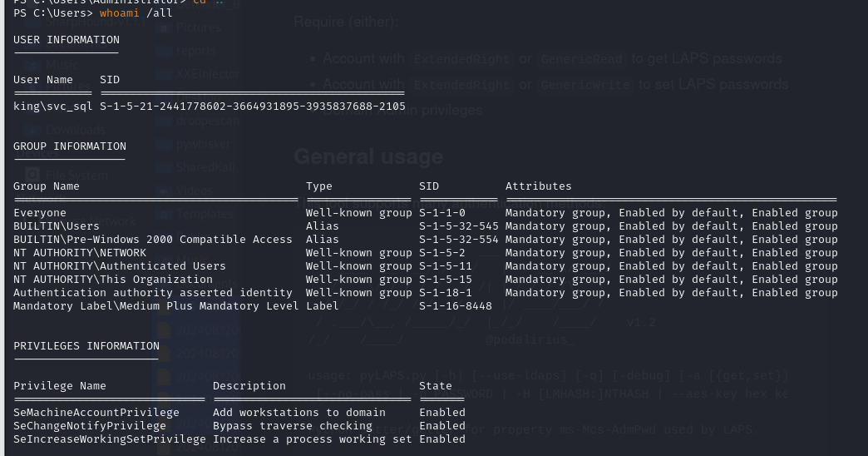Click the "Type" column header
The image size is (868, 456).
[x=319, y=186]
